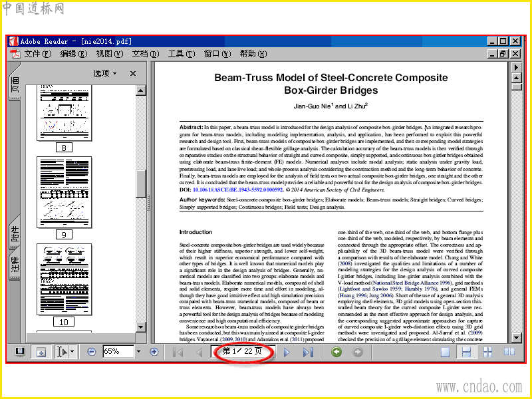
Task: Click the green previous view arrow
Action: pyautogui.click(x=336, y=352)
